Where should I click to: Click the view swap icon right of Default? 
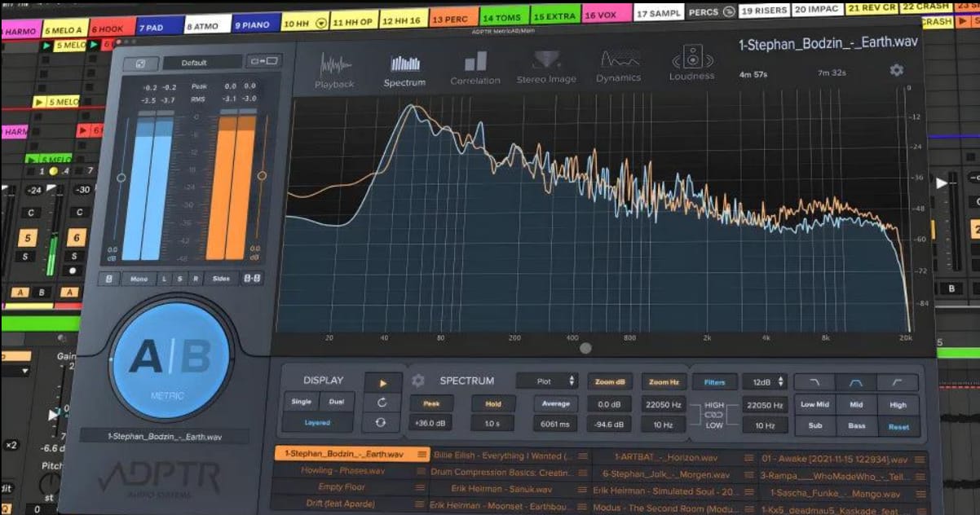[265, 61]
